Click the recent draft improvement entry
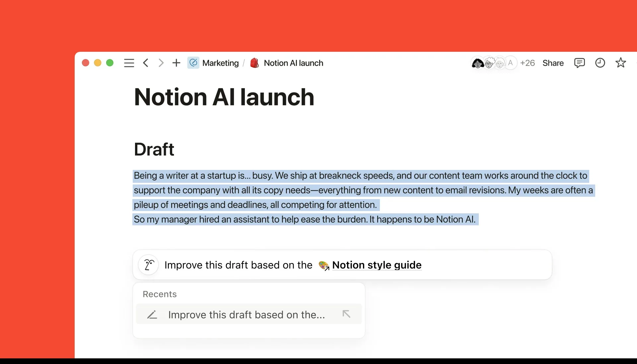637x364 pixels. [x=249, y=315]
